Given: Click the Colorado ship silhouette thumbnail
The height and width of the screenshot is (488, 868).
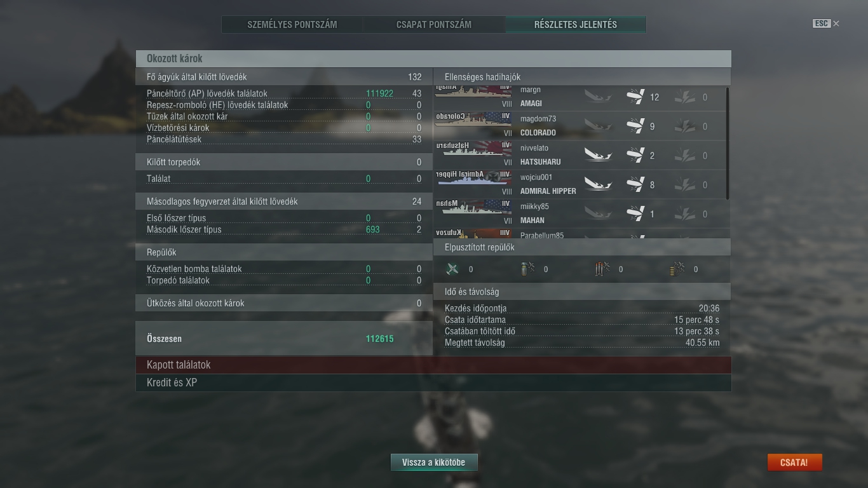Looking at the screenshot, I should click(473, 120).
